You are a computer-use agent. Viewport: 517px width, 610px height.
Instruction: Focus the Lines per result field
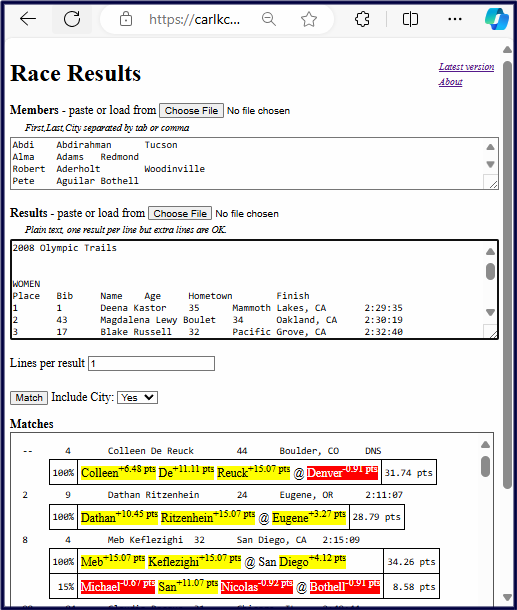[x=151, y=363]
